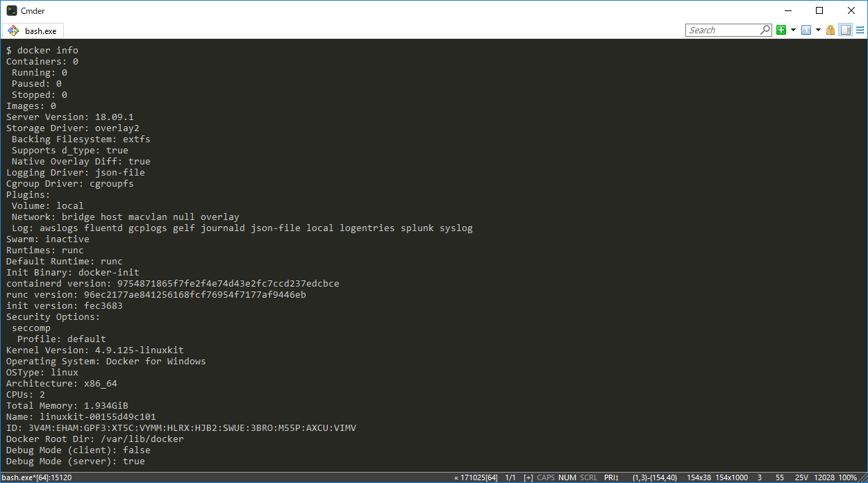
Task: Click the 'Logging Driver: json-file' line
Action: coord(76,172)
